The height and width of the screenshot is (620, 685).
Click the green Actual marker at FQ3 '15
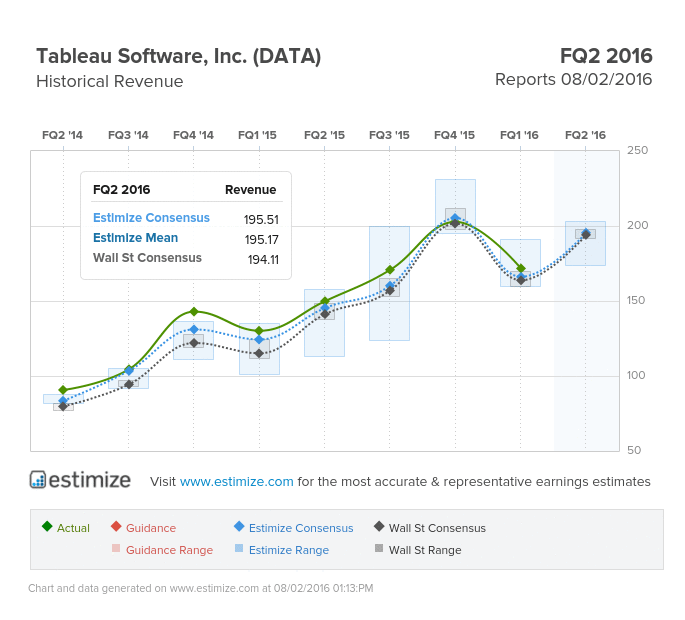[x=390, y=270]
